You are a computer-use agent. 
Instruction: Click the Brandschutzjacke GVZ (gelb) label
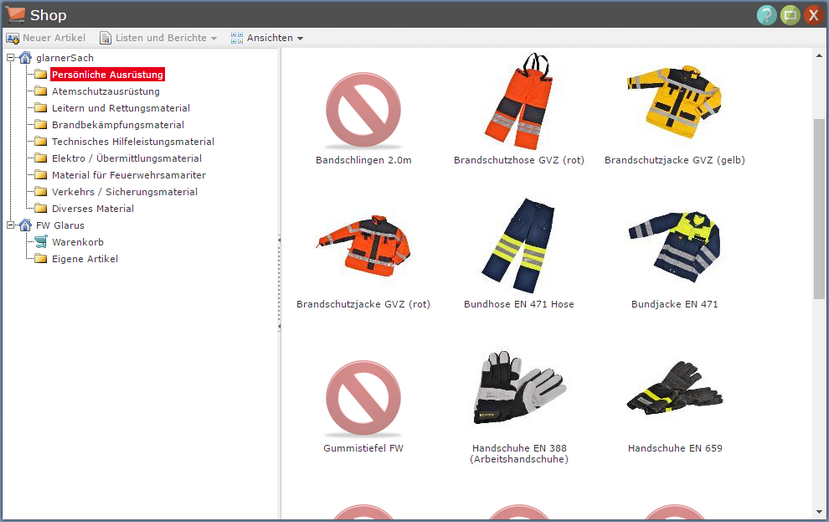tap(675, 160)
